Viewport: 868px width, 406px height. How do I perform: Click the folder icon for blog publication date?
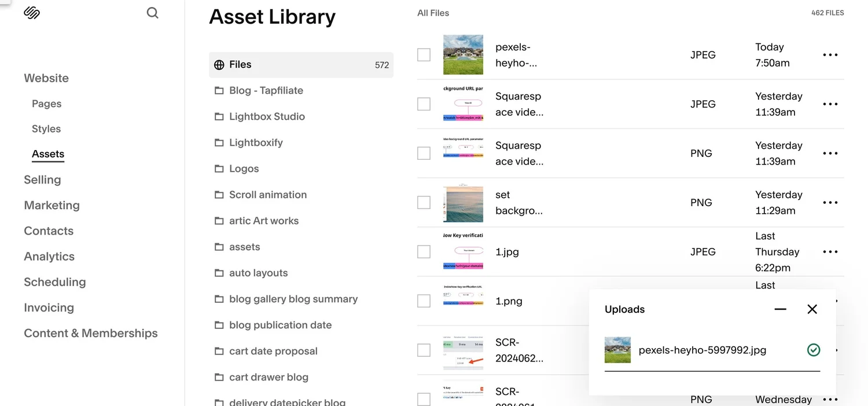[x=219, y=325]
